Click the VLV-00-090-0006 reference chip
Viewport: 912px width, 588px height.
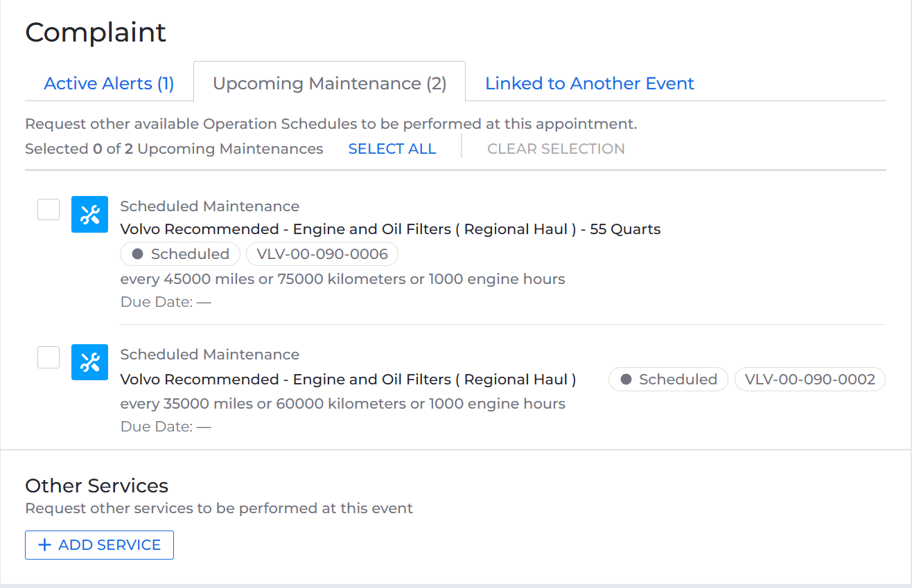(x=322, y=253)
